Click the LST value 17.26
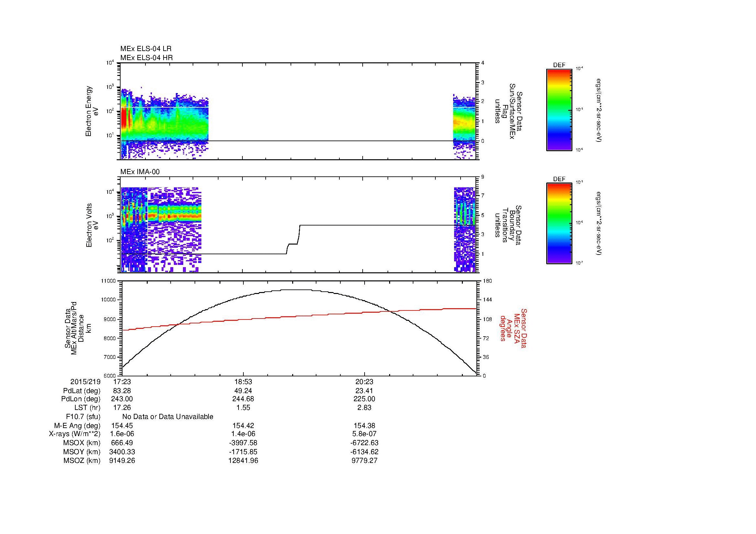The image size is (756, 534). coord(122,408)
